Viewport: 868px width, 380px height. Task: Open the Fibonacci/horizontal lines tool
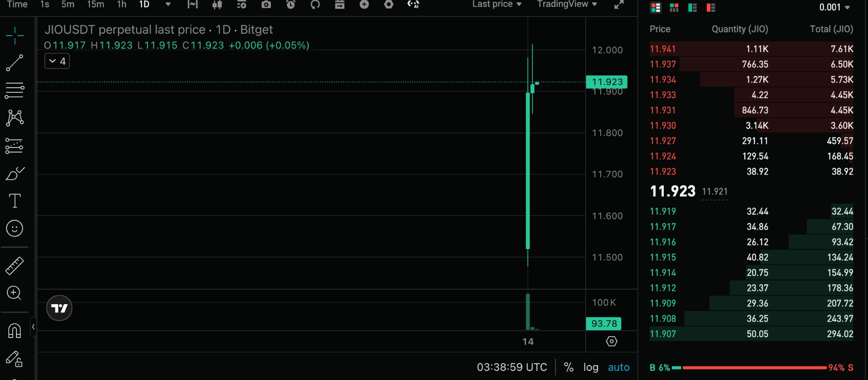[x=15, y=90]
